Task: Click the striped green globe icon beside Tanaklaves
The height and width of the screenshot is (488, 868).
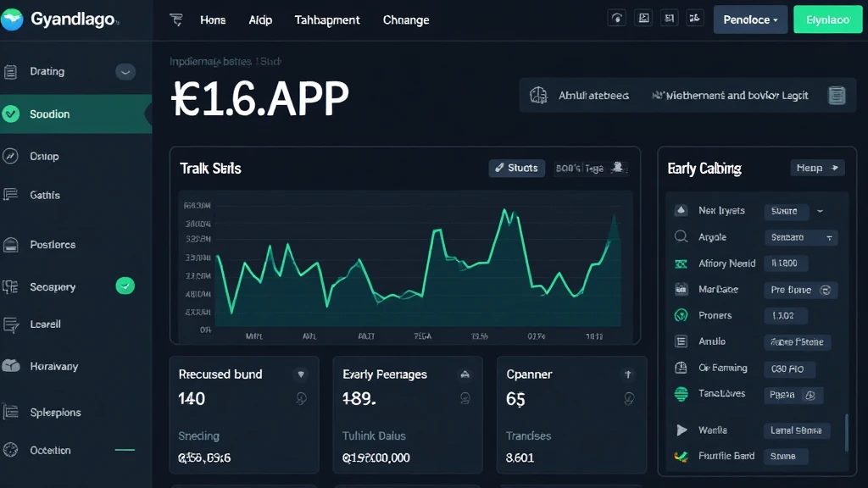Action: pyautogui.click(x=681, y=394)
